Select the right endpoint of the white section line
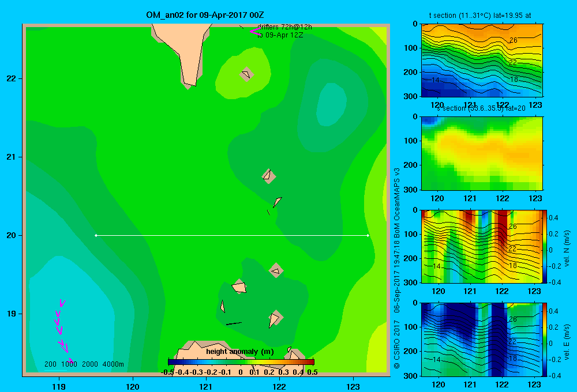The height and width of the screenshot is (392, 577). click(368, 235)
